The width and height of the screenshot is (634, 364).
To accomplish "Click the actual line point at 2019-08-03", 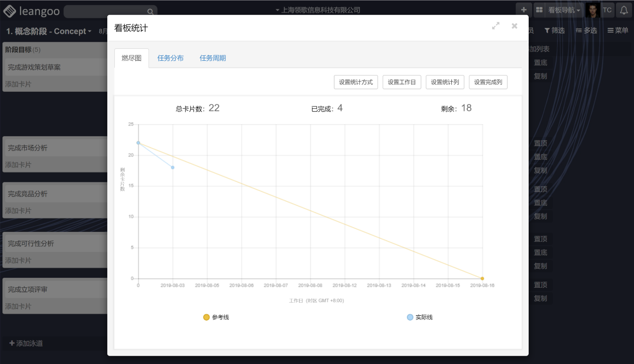I will coord(173,168).
